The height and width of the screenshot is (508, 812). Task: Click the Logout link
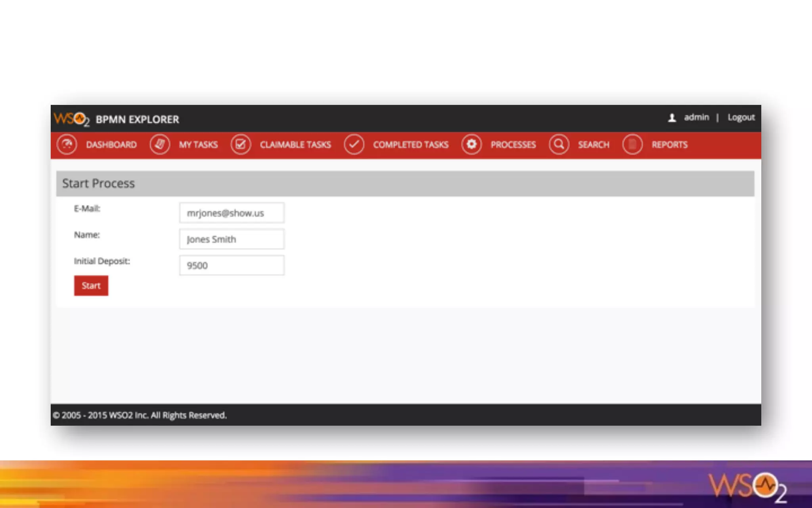[x=741, y=117]
